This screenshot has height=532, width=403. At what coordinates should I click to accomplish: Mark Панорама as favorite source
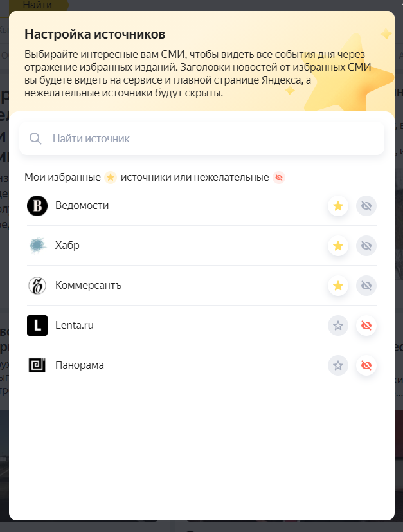pyautogui.click(x=338, y=365)
